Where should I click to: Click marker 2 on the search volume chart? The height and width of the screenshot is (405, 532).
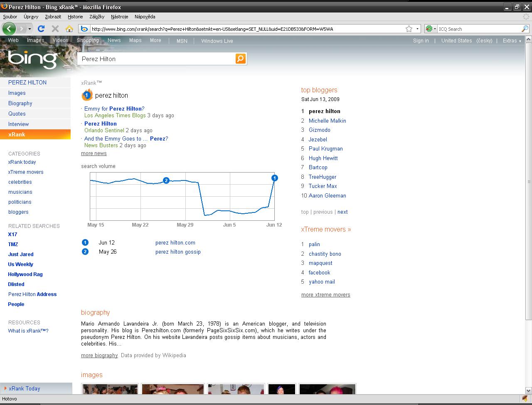[166, 180]
